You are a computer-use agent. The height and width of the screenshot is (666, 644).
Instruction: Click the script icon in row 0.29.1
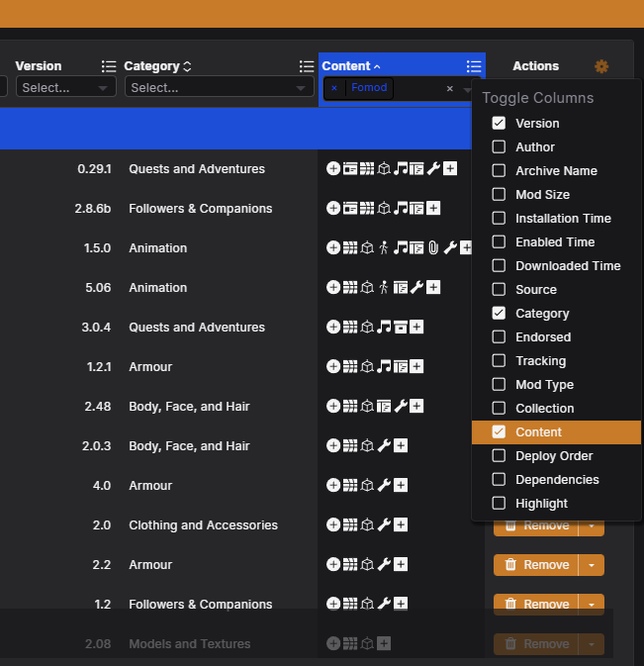pyautogui.click(x=416, y=168)
